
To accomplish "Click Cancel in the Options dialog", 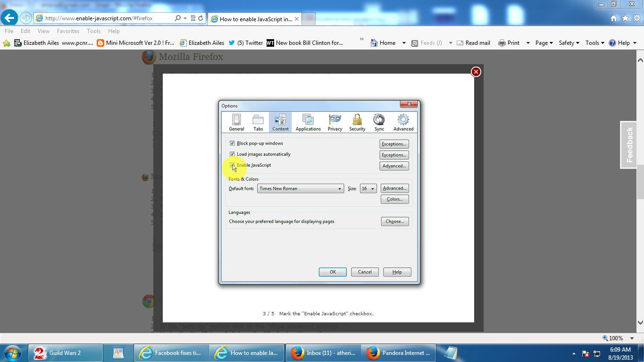I will [365, 272].
